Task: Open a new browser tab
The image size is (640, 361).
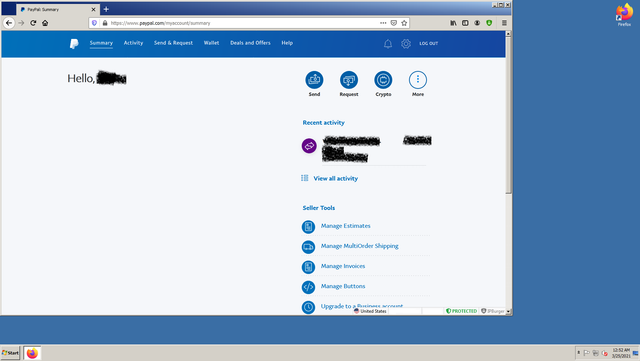Action: click(x=106, y=9)
